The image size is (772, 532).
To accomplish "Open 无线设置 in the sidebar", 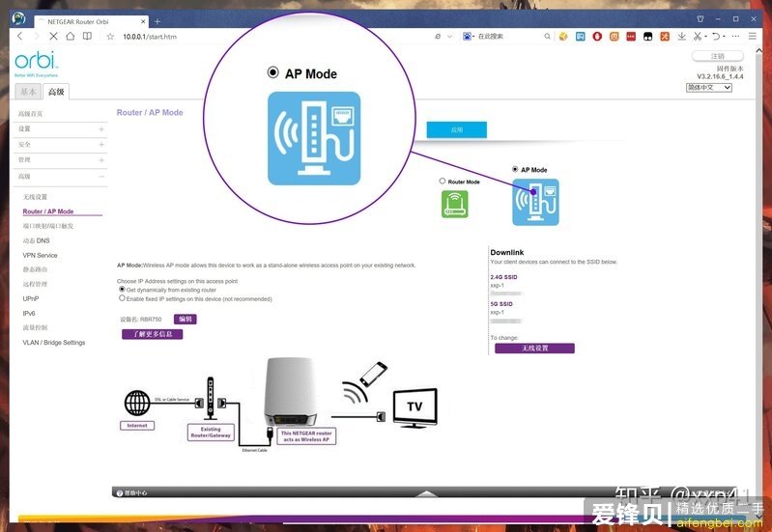I will pyautogui.click(x=35, y=197).
